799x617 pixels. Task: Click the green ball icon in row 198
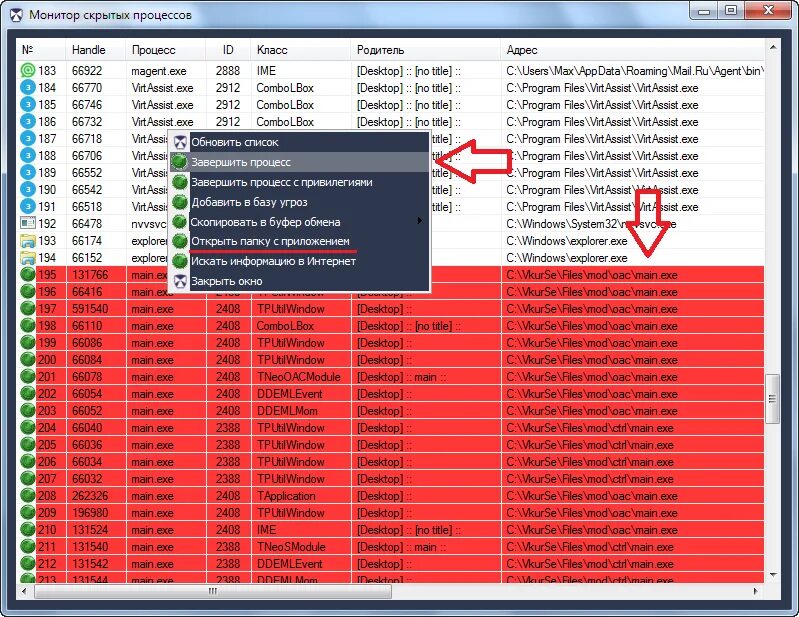point(28,326)
